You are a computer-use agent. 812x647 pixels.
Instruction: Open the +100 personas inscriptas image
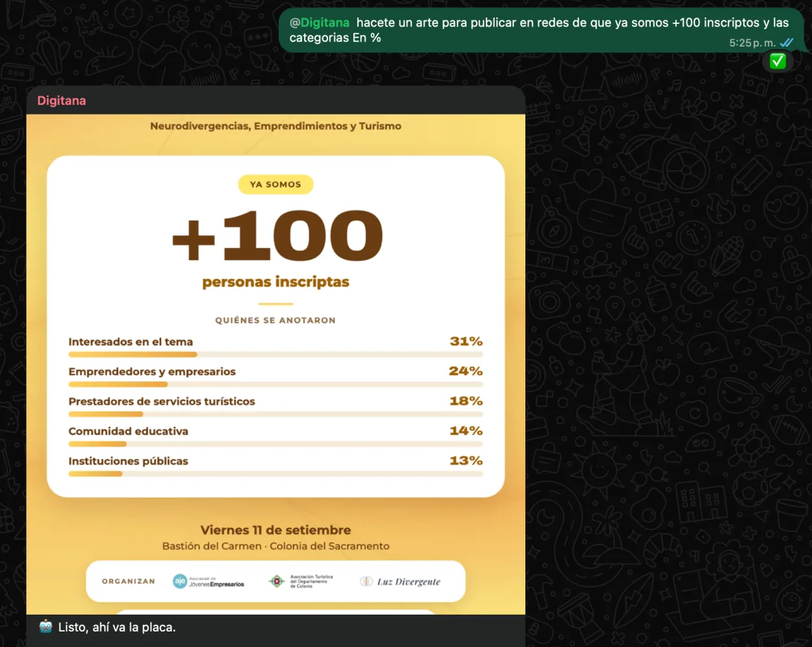tap(276, 364)
